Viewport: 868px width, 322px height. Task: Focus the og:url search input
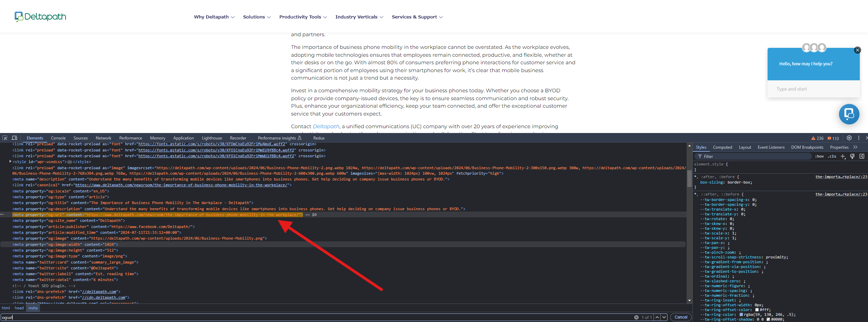click(x=316, y=317)
